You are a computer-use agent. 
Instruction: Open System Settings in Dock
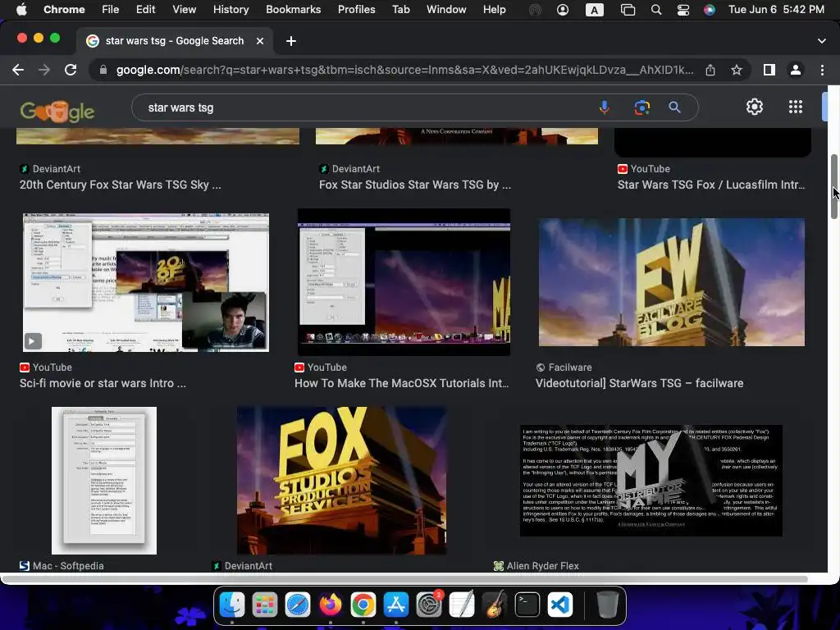pyautogui.click(x=429, y=605)
